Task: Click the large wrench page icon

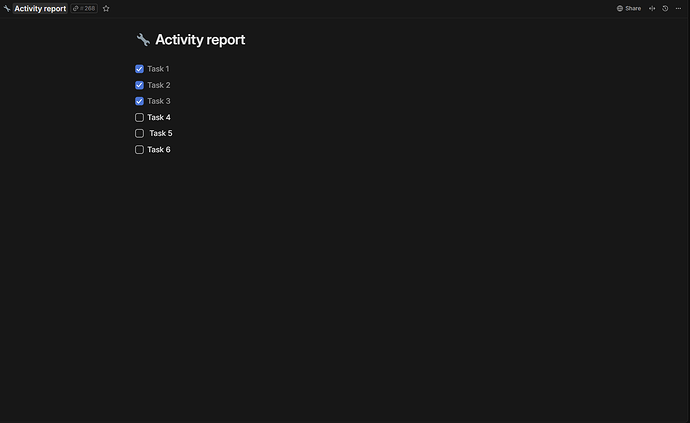Action: [143, 40]
